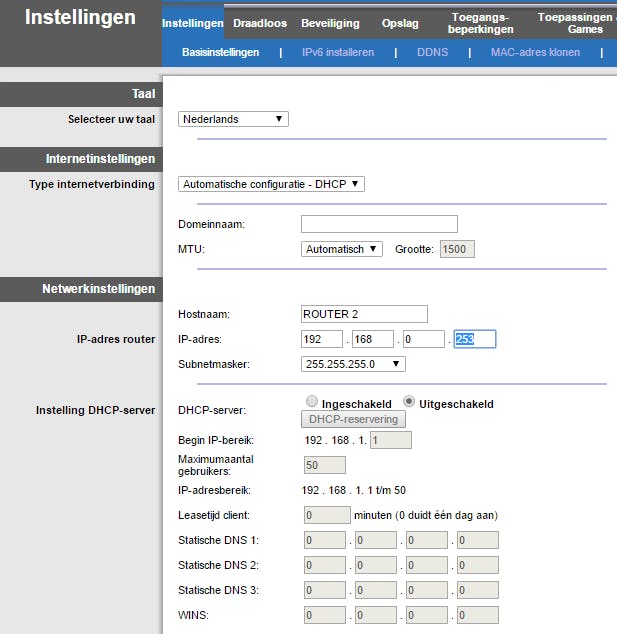Open the MTU Automatisch dropdown
This screenshot has height=634, width=617.
coord(342,249)
